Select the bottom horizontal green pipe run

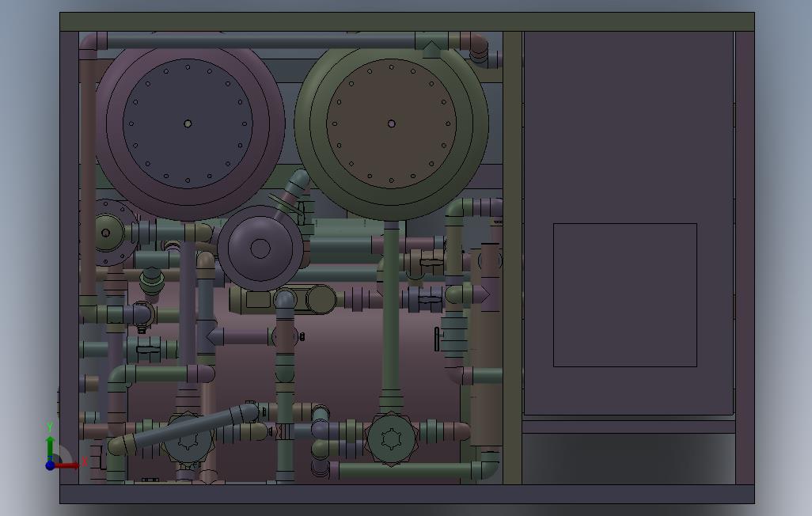[x=405, y=471]
